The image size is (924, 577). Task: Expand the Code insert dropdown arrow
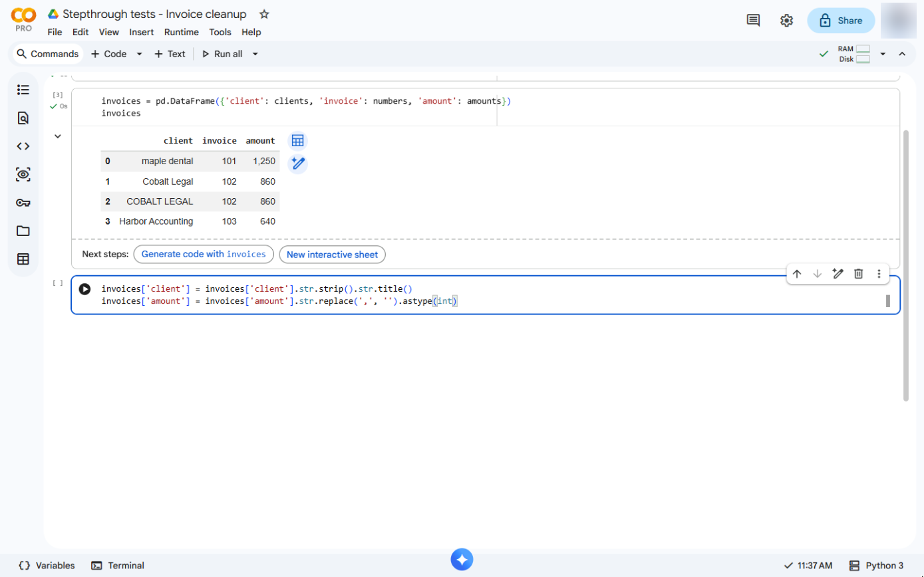point(139,54)
